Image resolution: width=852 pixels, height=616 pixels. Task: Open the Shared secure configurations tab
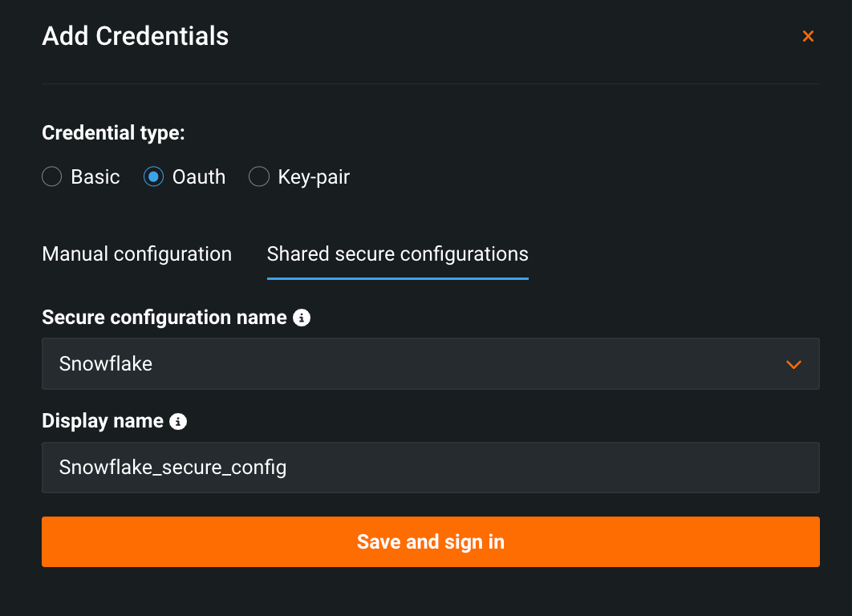397,254
